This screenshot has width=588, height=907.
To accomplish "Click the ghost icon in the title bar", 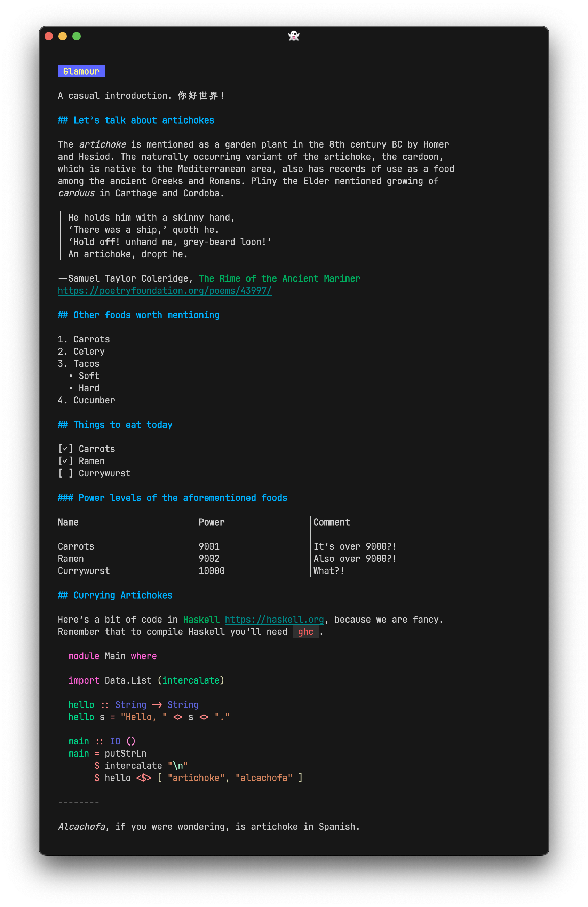I will (x=294, y=36).
